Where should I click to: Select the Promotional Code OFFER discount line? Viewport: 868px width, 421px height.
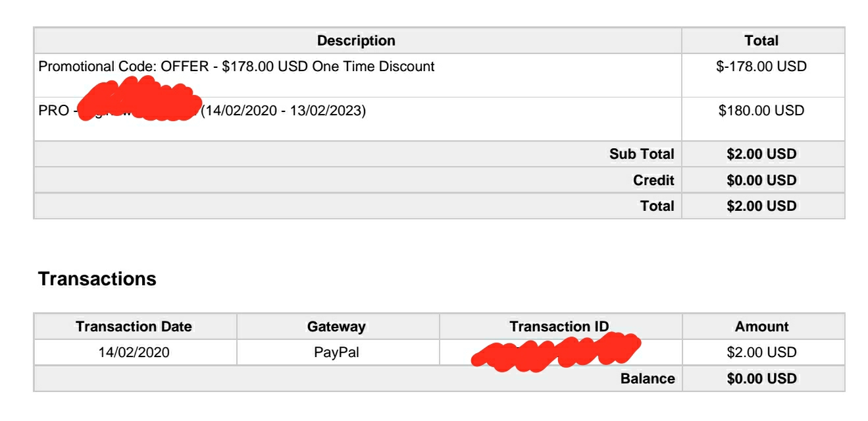click(236, 67)
